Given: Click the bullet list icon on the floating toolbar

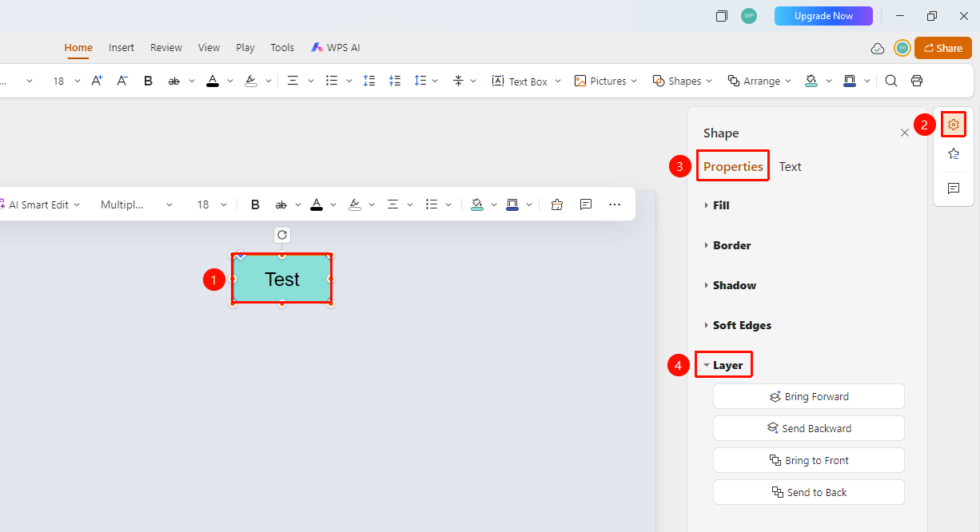Looking at the screenshot, I should (x=432, y=204).
